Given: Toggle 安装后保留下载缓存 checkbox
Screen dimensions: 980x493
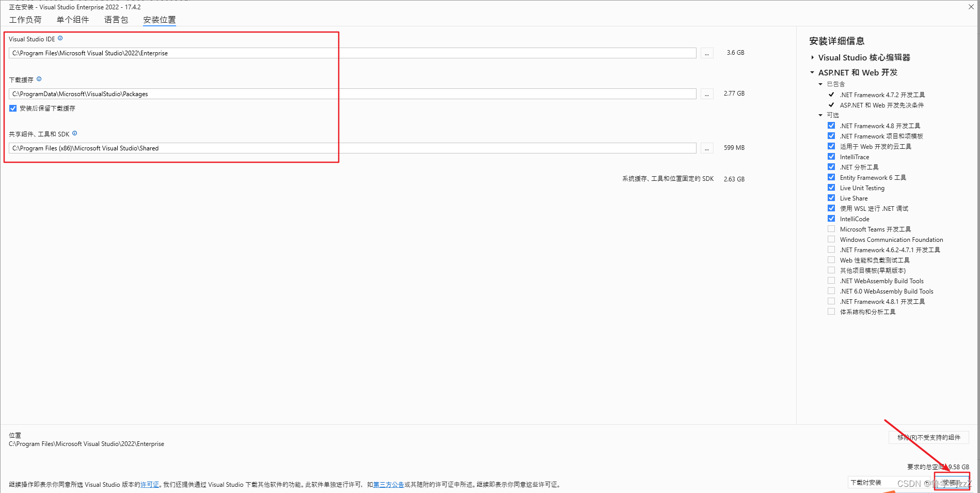Looking at the screenshot, I should point(13,109).
